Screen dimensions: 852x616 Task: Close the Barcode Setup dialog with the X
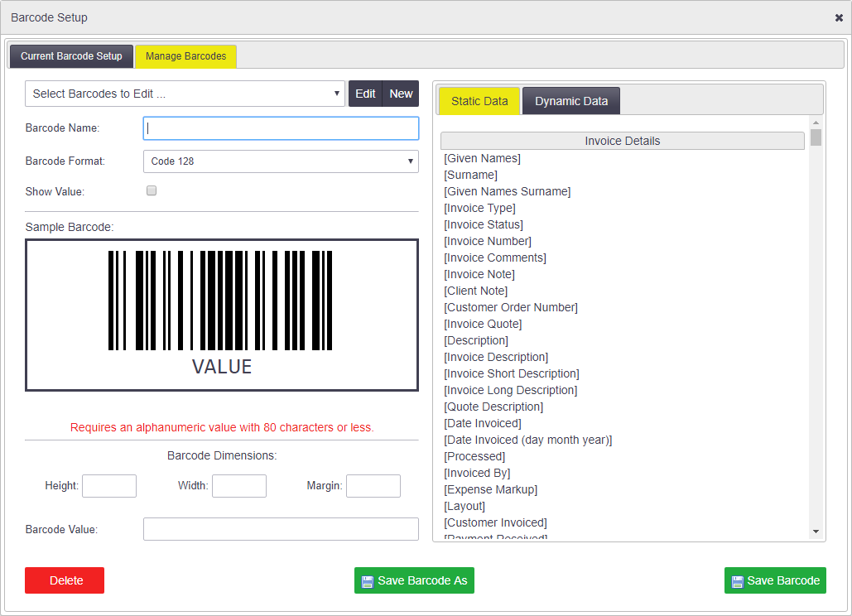839,18
